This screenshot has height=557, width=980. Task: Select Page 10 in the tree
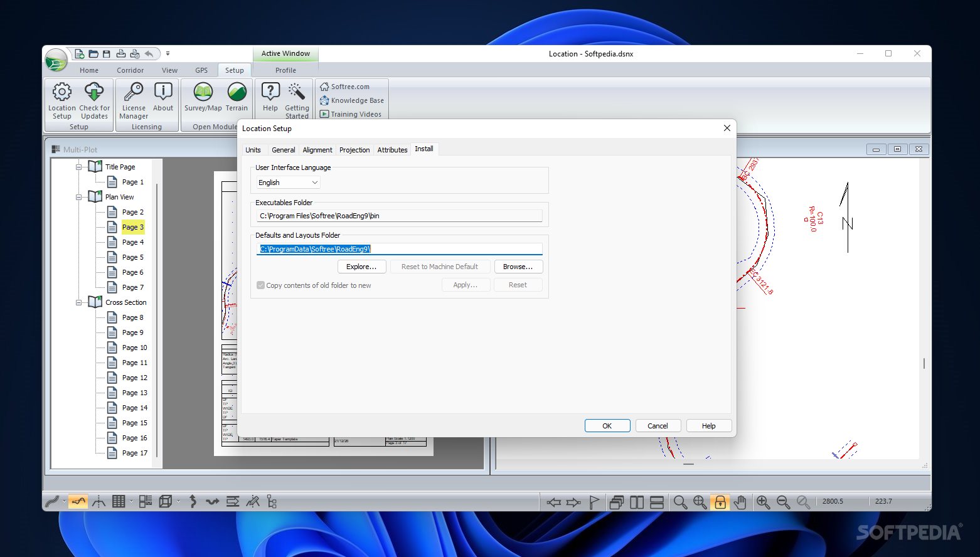click(x=134, y=347)
